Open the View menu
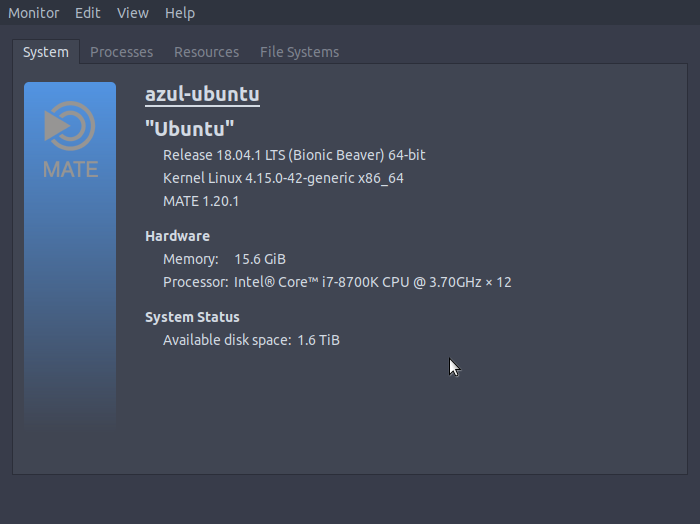Image resolution: width=700 pixels, height=524 pixels. point(132,13)
